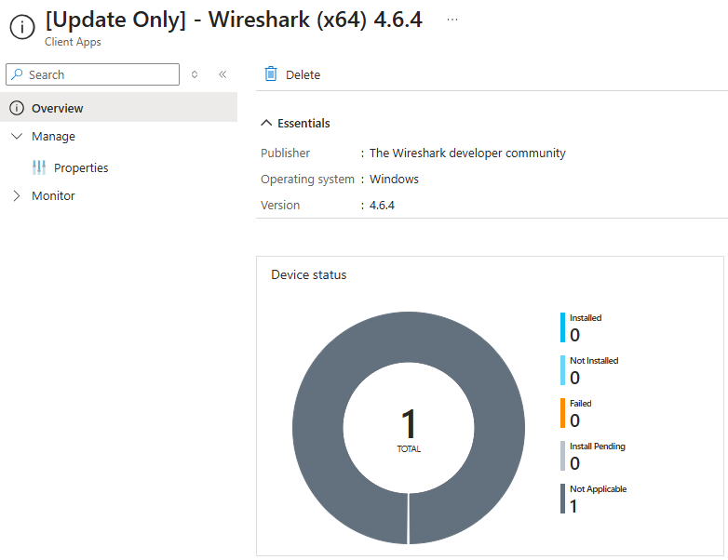Click the up/down sort arrows icon

coord(195,74)
